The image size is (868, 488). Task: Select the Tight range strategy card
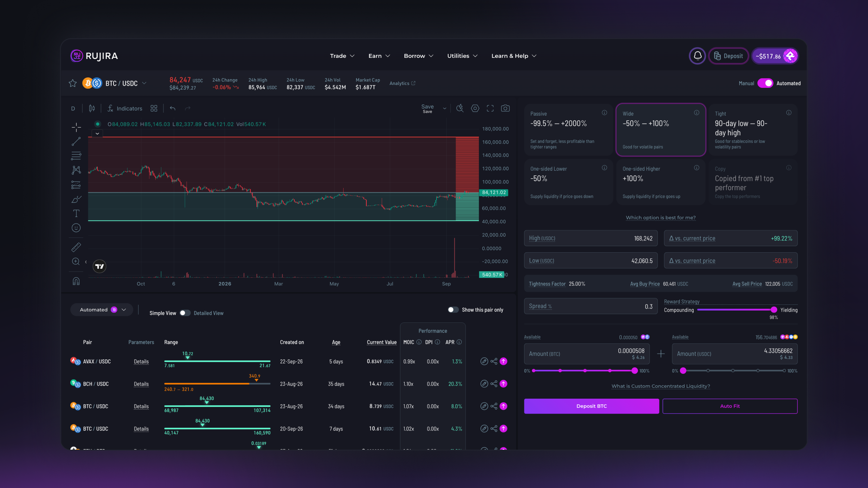(x=753, y=130)
